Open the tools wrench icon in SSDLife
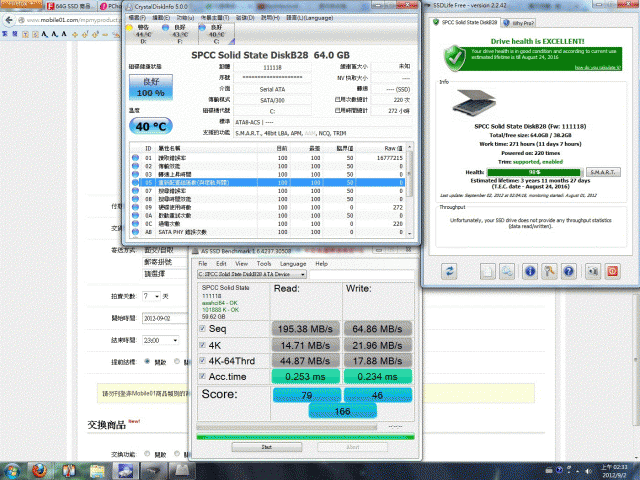 coord(549,271)
